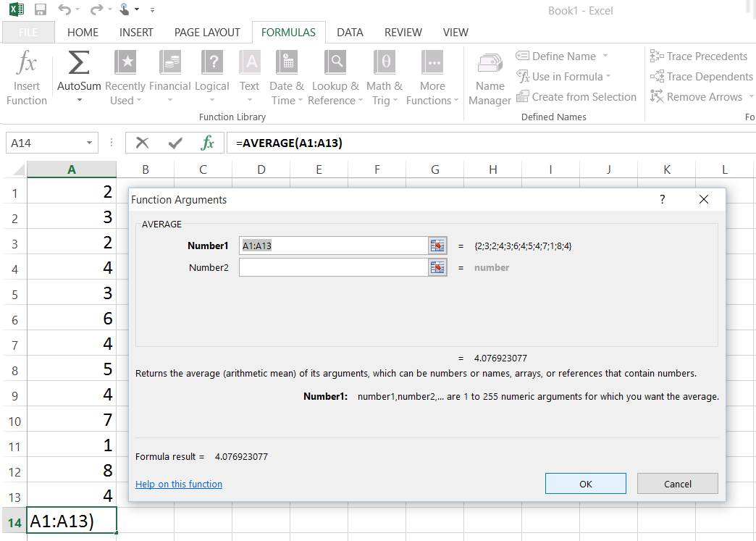The height and width of the screenshot is (541, 756).
Task: Open Lookup & Reference functions menu
Action: pyautogui.click(x=335, y=78)
